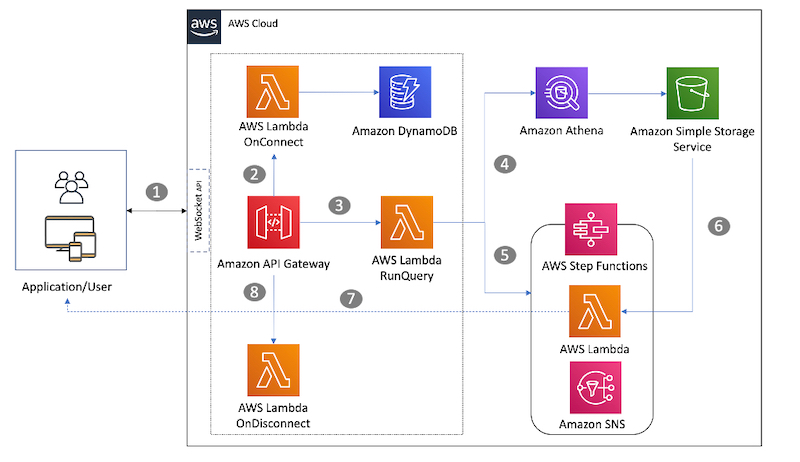Click the 'Amazon API Gateway' label
The height and width of the screenshot is (462, 800).
click(273, 264)
